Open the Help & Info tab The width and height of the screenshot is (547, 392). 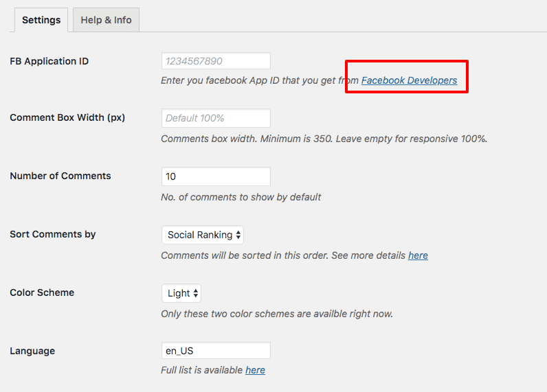(106, 20)
